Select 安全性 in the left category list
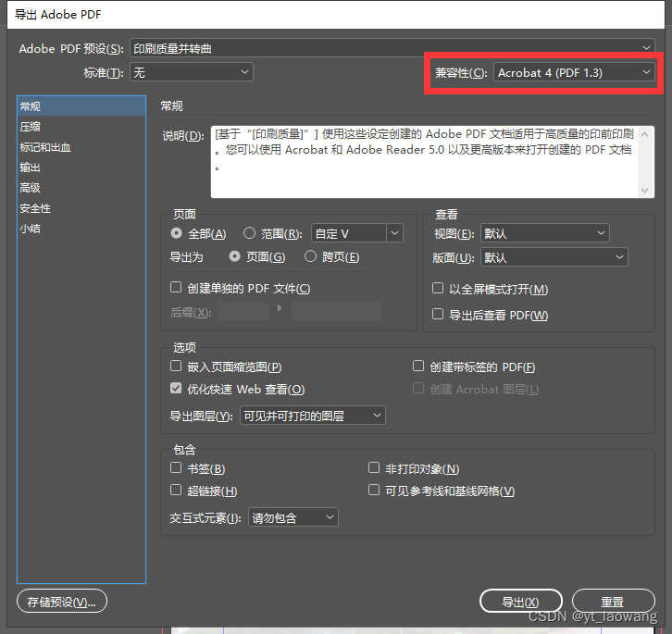Viewport: 672px width, 634px height. (81, 208)
